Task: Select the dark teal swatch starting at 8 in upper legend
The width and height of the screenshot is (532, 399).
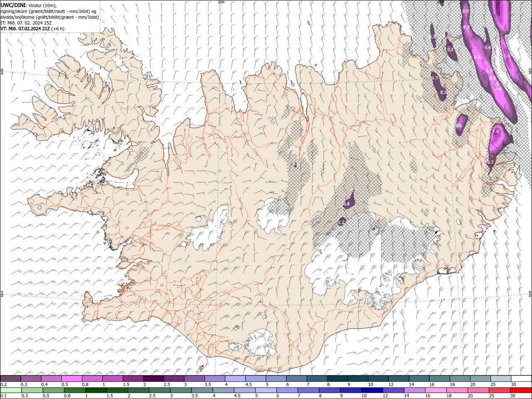Action: 337,379
